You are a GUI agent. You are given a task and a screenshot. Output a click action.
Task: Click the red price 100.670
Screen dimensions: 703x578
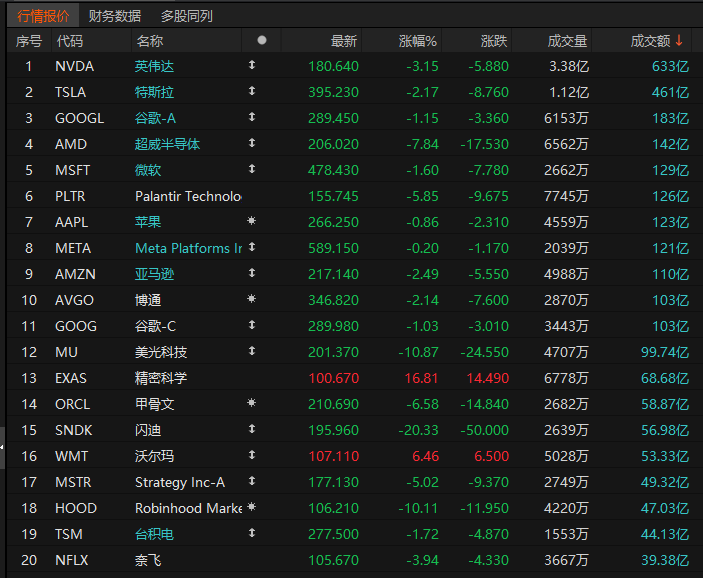tap(334, 378)
